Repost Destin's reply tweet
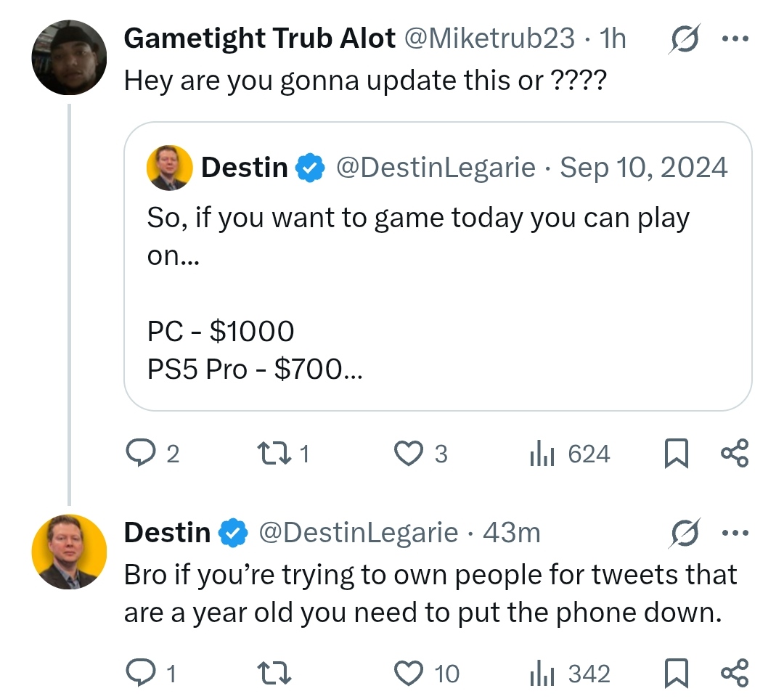This screenshot has width=784, height=699. pyautogui.click(x=274, y=673)
